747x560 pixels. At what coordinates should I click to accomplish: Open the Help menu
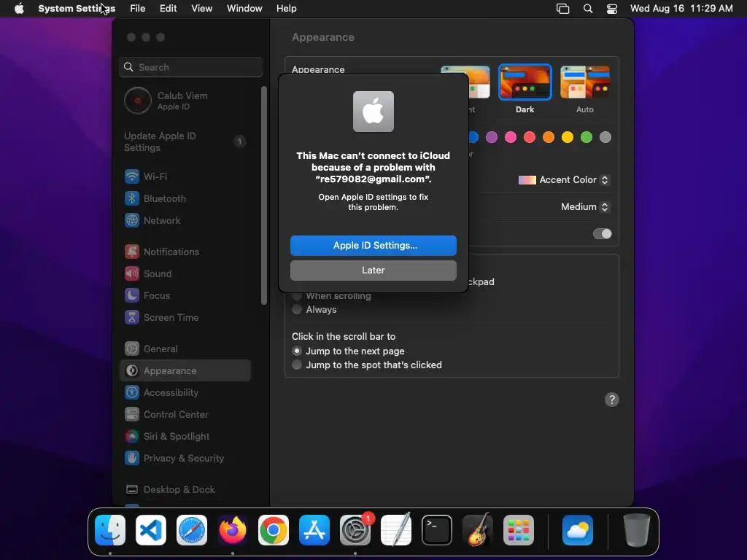286,9
